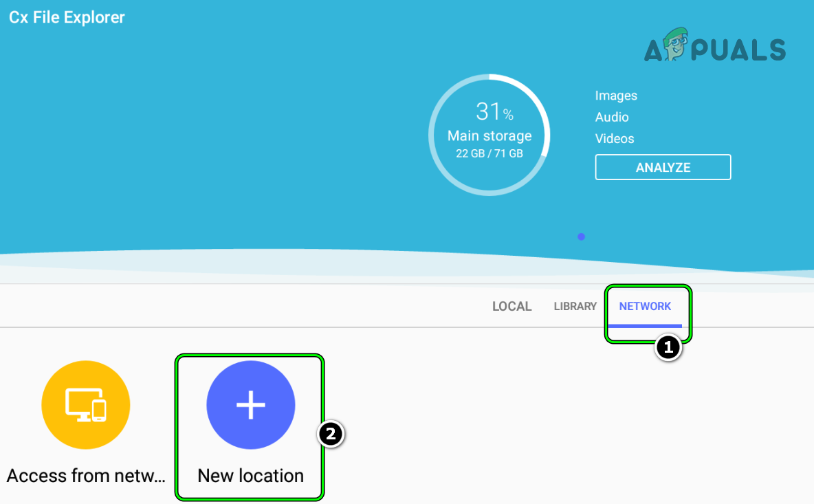Switch to the LOCAL tab
This screenshot has width=814, height=504.
coord(512,306)
